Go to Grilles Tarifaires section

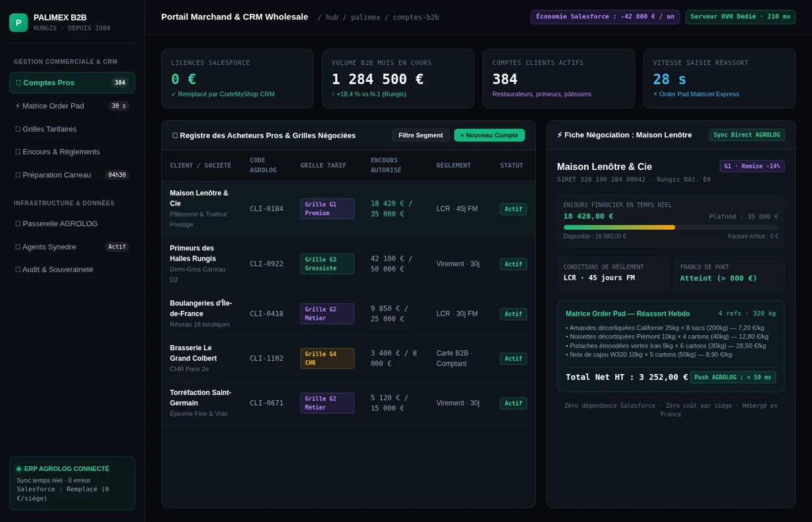pos(72,129)
